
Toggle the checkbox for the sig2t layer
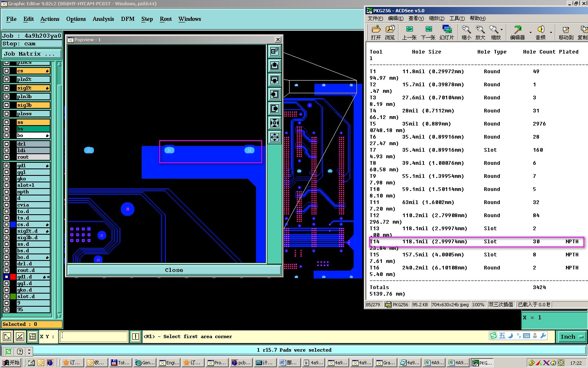pos(7,88)
